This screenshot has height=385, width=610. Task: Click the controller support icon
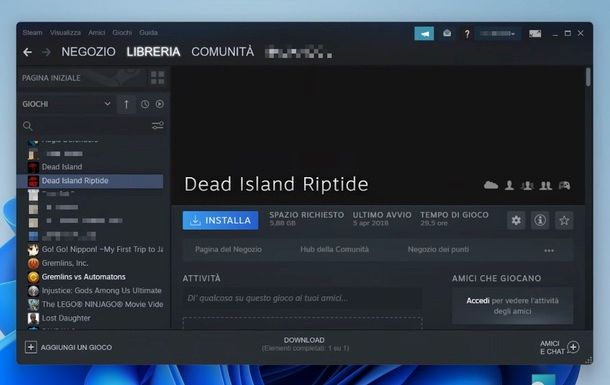click(x=564, y=186)
